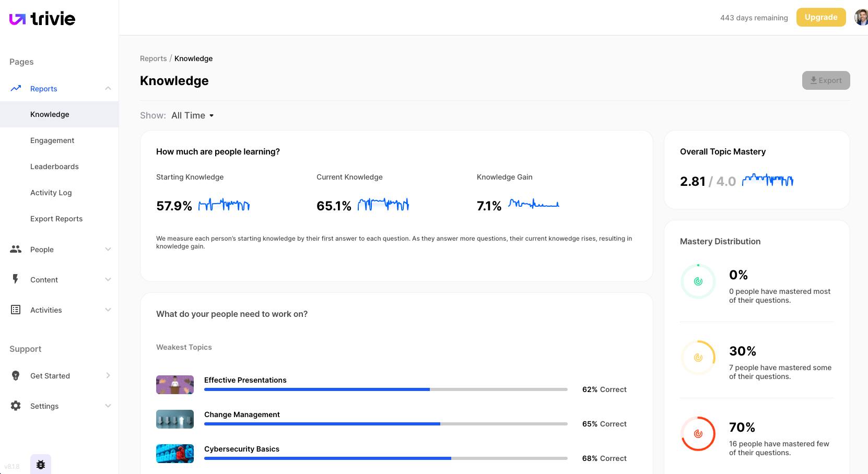Collapse the Reports section chevron
This screenshot has height=474, width=868.
click(x=108, y=88)
